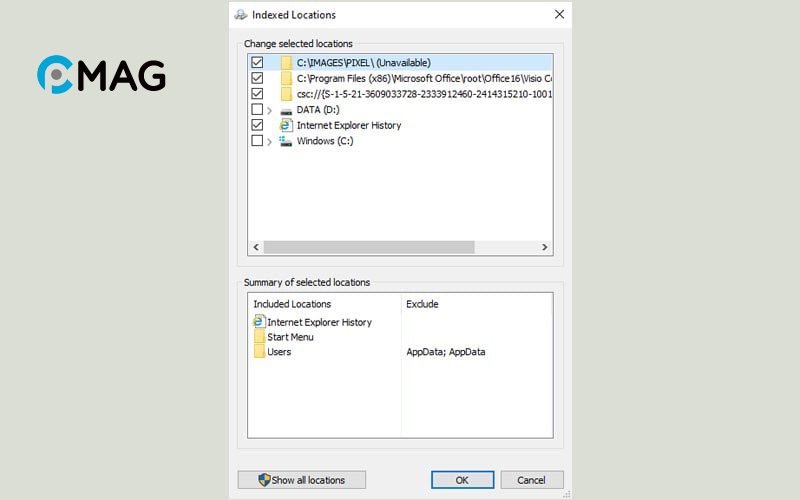800x500 pixels.
Task: Click the Internet Explorer History icon in tree
Action: pyautogui.click(x=286, y=125)
